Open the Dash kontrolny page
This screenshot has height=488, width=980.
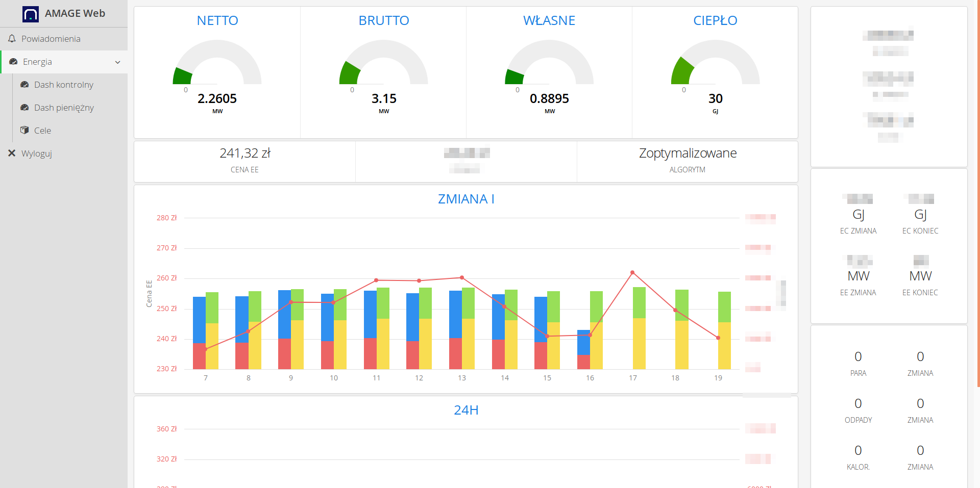pos(64,85)
